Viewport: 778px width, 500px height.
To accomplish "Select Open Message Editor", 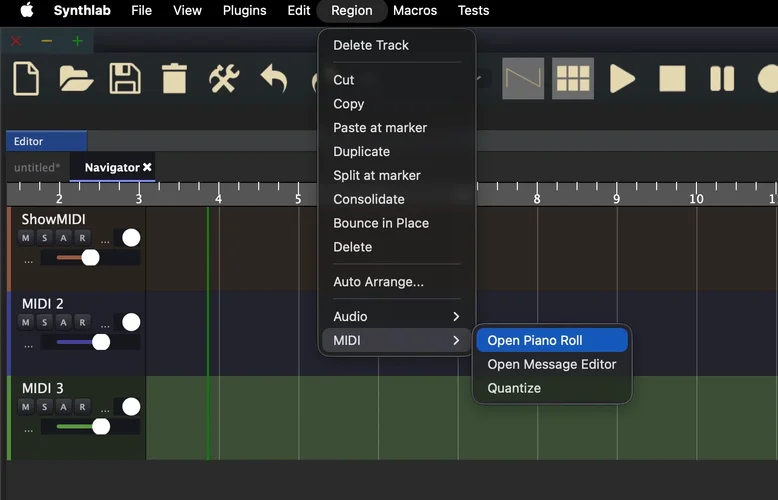I will [x=552, y=364].
